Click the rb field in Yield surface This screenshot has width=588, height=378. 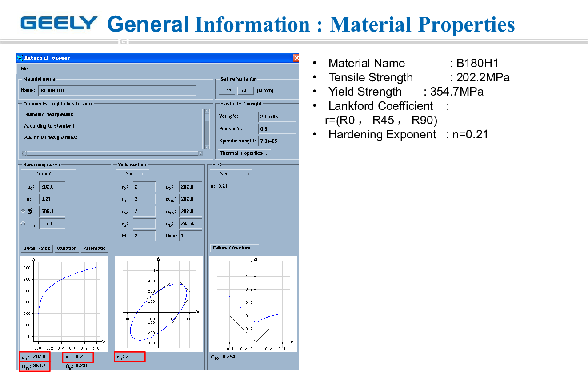144,224
